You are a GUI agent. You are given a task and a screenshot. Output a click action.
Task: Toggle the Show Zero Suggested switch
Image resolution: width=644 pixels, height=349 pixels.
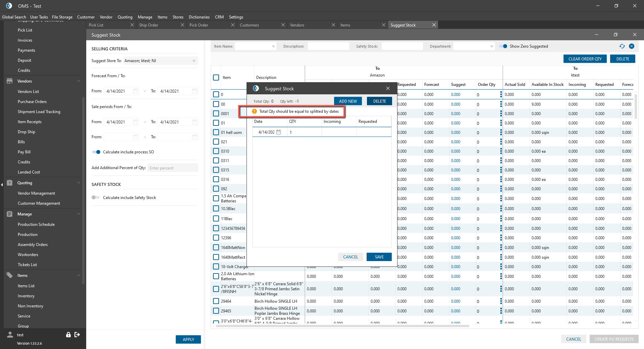tap(503, 46)
